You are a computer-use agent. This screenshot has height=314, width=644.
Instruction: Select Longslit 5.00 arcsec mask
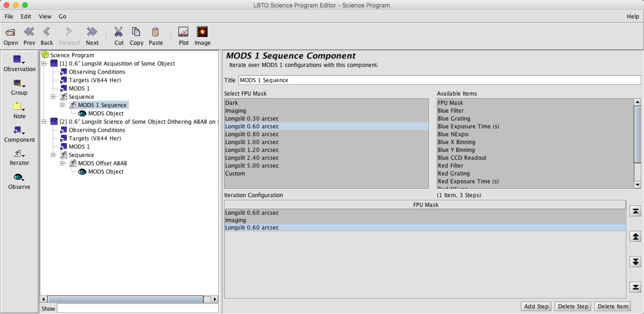326,166
